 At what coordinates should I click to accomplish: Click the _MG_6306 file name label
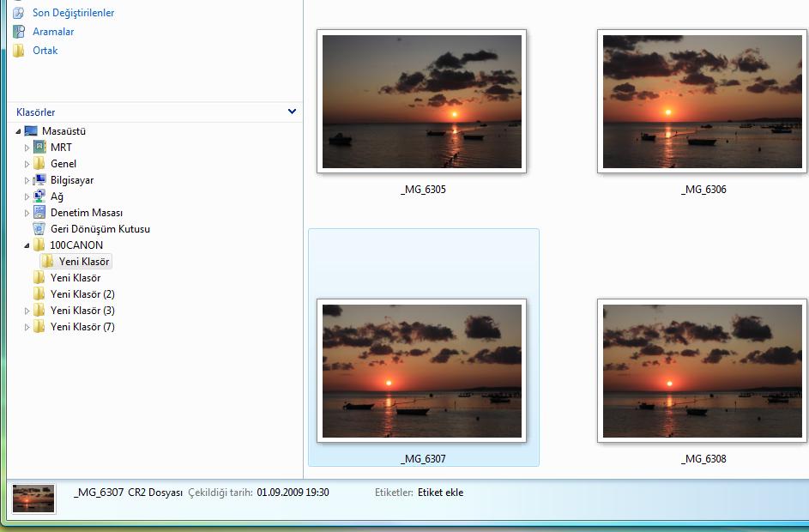(703, 190)
